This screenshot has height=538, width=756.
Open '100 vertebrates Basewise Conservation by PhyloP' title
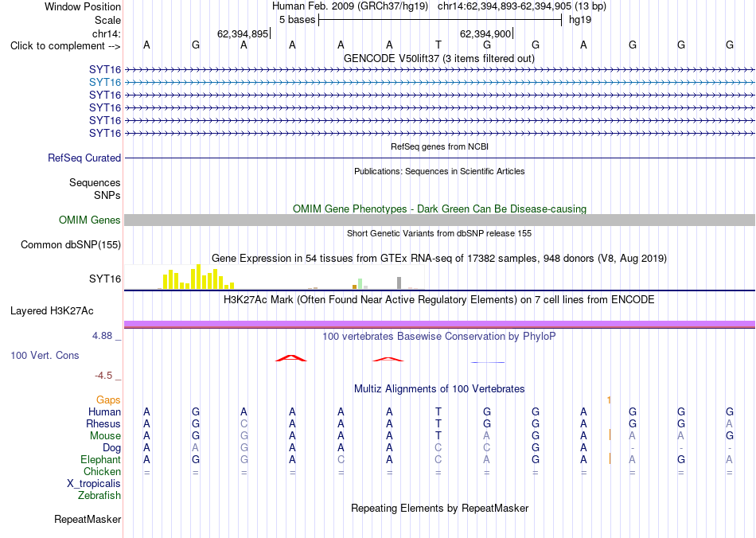point(439,337)
